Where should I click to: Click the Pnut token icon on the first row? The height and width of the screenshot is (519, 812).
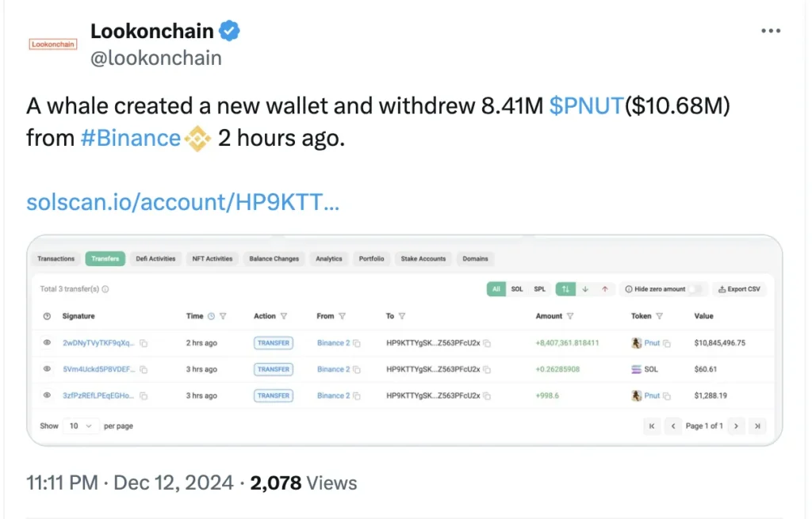click(x=635, y=342)
